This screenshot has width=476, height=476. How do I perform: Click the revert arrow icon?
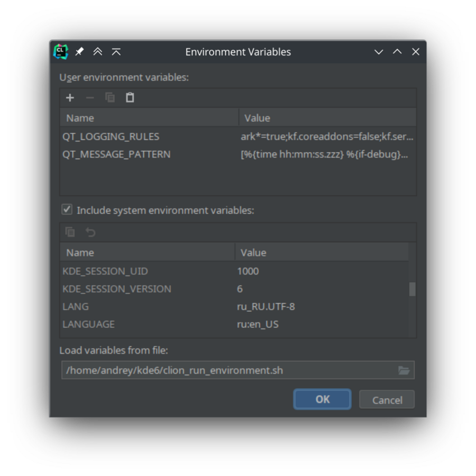90,232
